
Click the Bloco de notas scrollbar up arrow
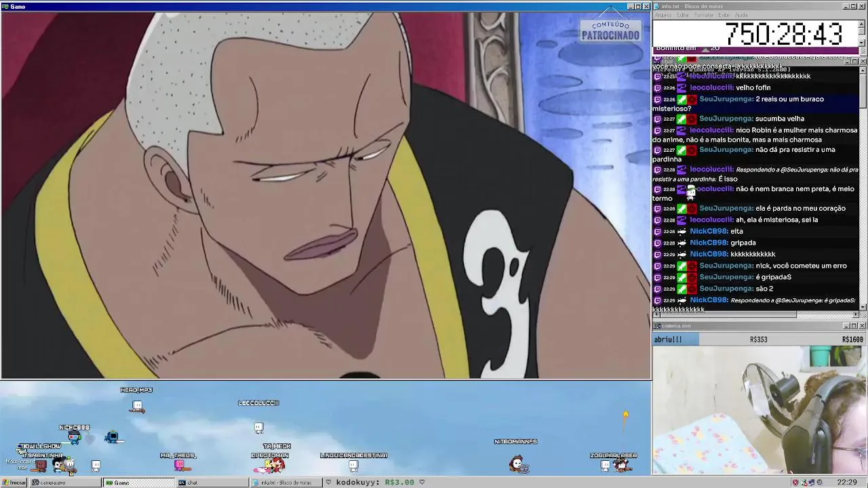[863, 23]
